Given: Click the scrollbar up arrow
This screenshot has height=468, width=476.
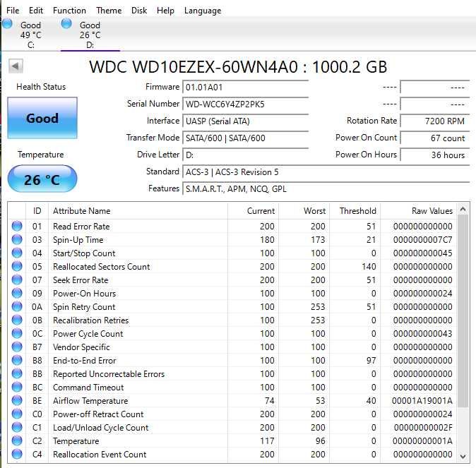Looking at the screenshot, I should [463, 209].
